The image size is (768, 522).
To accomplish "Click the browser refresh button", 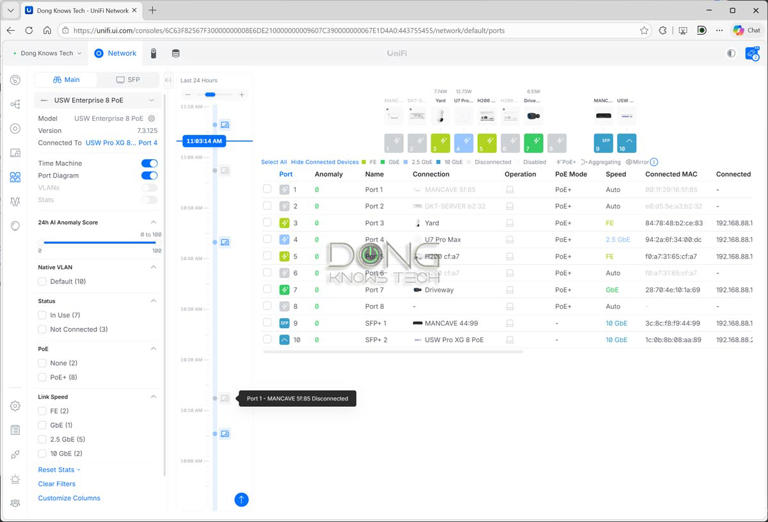I will (29, 30).
